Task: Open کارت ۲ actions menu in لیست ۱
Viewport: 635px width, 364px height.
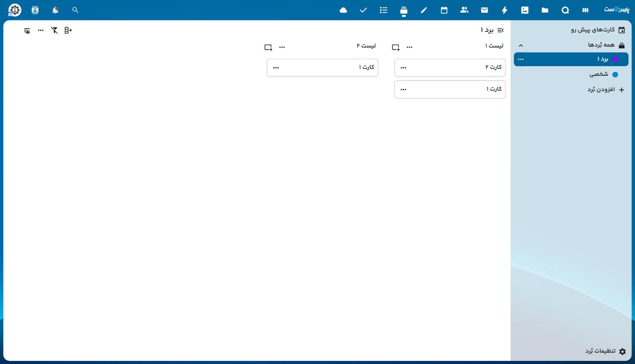Action: coord(403,68)
